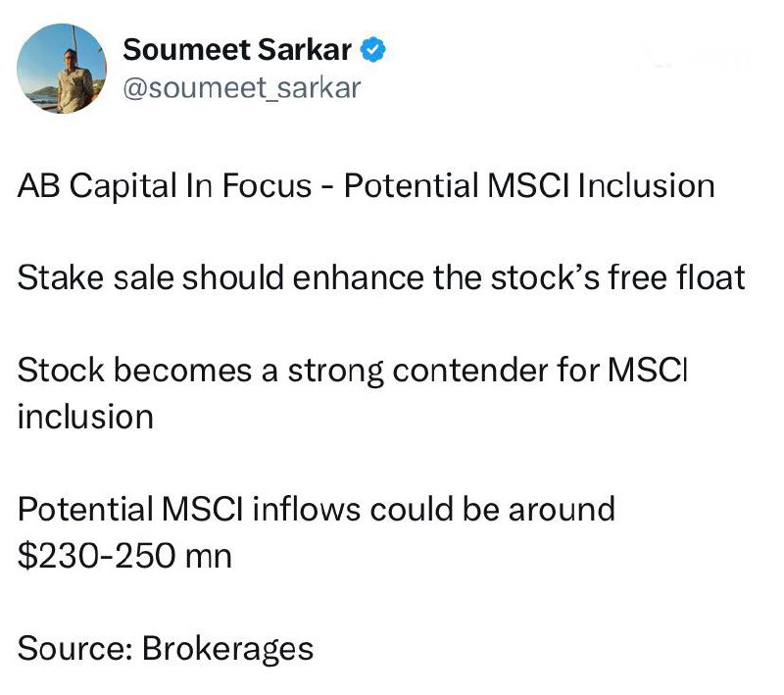Click the phrase "Stake sale"
This screenshot has height=695, width=784.
[x=85, y=278]
